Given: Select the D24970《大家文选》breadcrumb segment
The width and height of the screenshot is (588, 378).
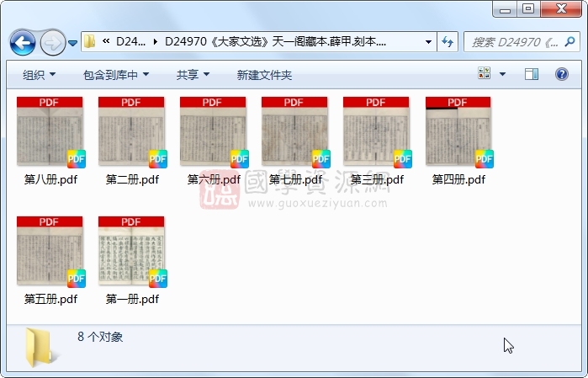Looking at the screenshot, I should click(275, 41).
